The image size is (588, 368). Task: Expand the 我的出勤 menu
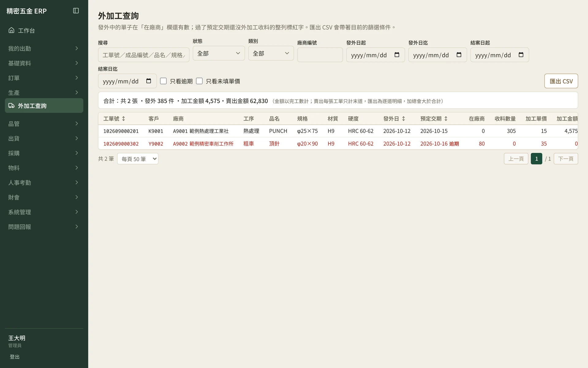tap(44, 48)
